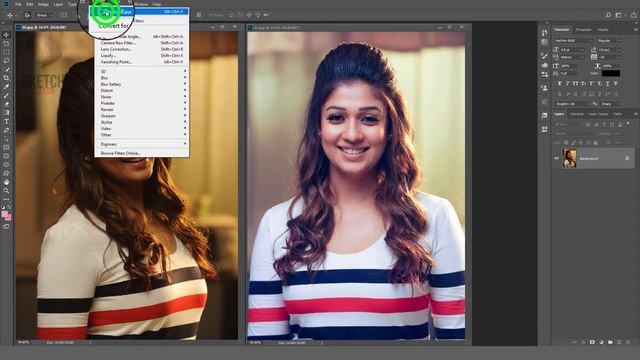Screen dimensions: 640x360
Task: Toggle All Caps in Character panel
Action: [576, 83]
